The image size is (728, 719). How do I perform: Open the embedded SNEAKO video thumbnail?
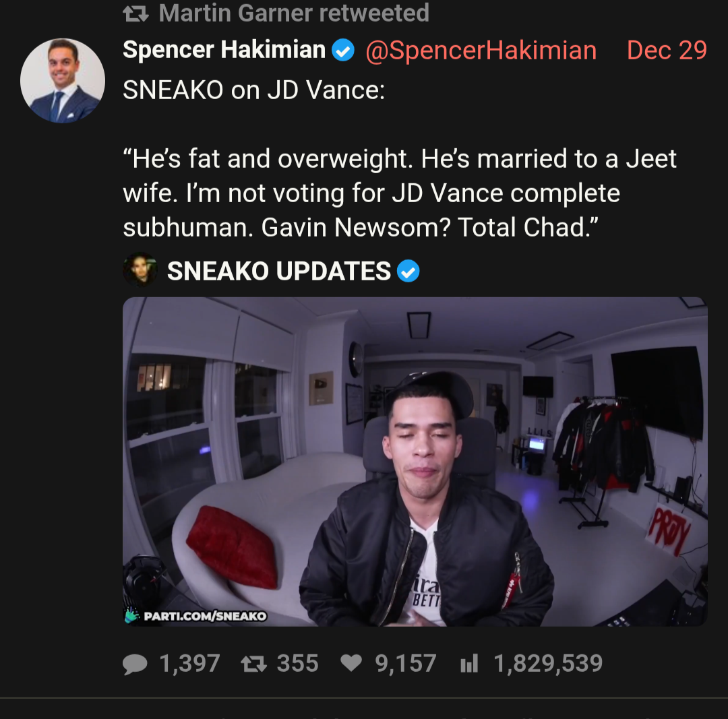pyautogui.click(x=415, y=461)
